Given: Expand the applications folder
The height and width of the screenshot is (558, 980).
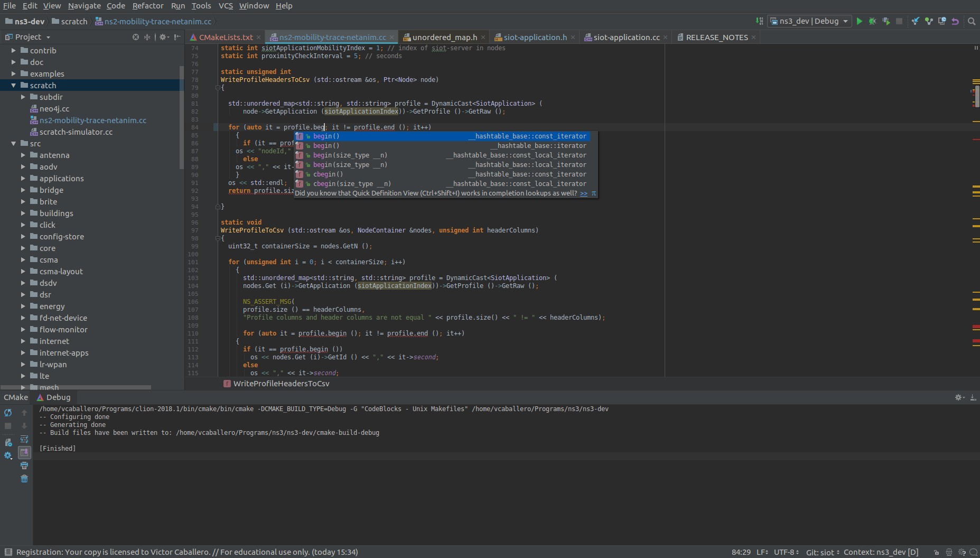Looking at the screenshot, I should pos(23,179).
